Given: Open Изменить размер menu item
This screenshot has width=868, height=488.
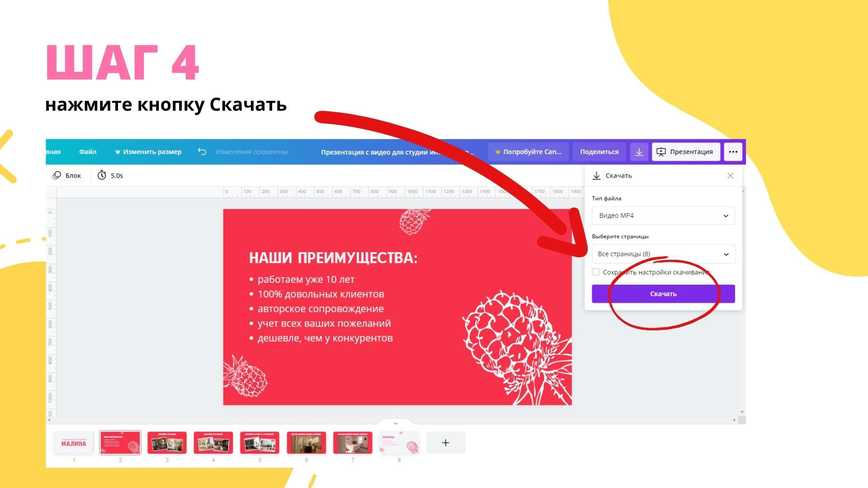Looking at the screenshot, I should 148,152.
